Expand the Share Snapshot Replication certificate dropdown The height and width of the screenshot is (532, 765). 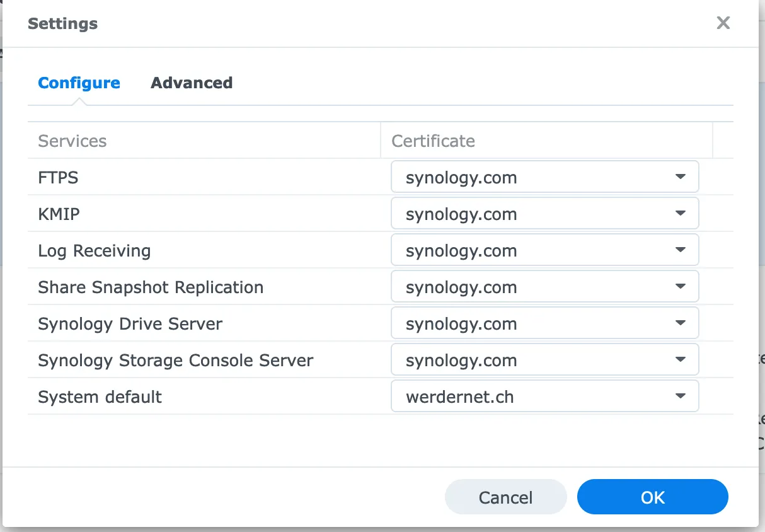(x=544, y=287)
